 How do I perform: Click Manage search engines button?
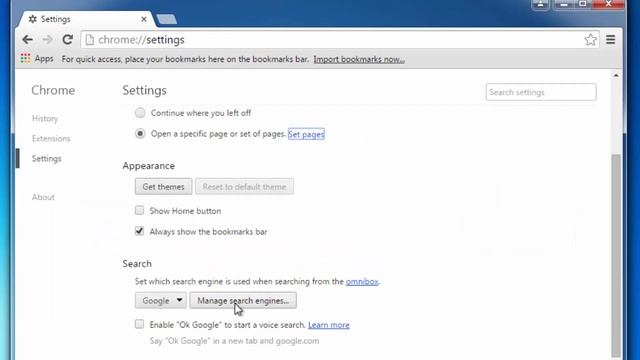[x=243, y=300]
